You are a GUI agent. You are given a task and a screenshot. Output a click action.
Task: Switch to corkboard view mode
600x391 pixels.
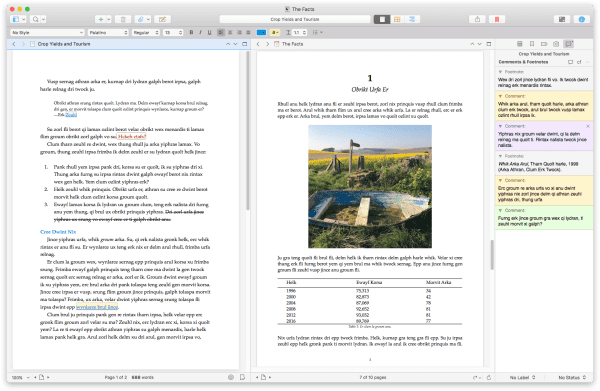(x=397, y=19)
